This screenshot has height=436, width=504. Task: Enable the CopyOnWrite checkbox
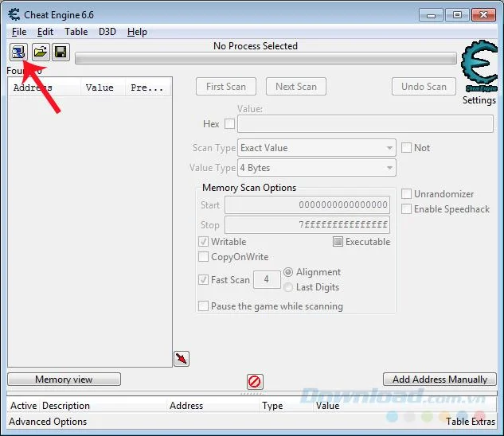pos(204,257)
